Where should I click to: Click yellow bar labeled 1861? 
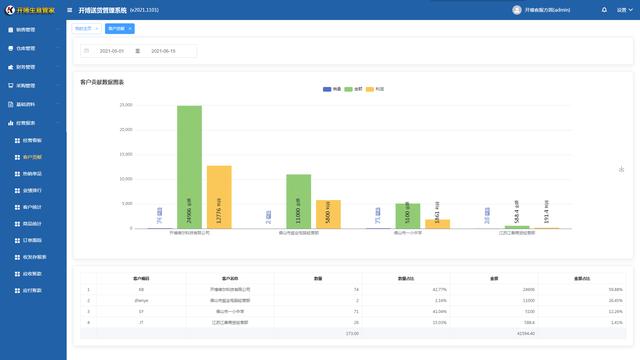[438, 224]
